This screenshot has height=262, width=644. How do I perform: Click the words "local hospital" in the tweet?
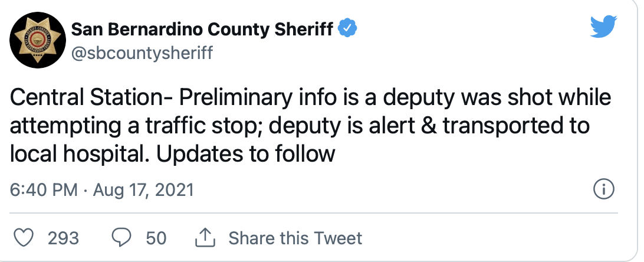pos(79,155)
